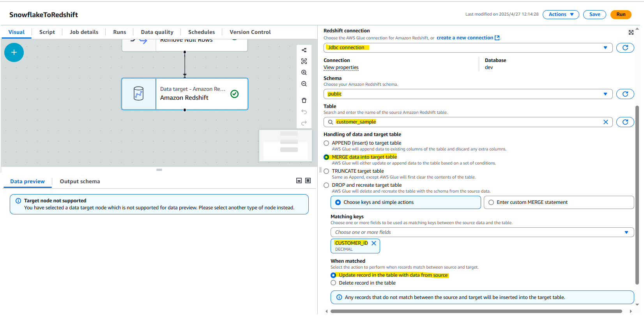The height and width of the screenshot is (322, 644).
Task: Delete the selected node with trash icon
Action: (304, 101)
